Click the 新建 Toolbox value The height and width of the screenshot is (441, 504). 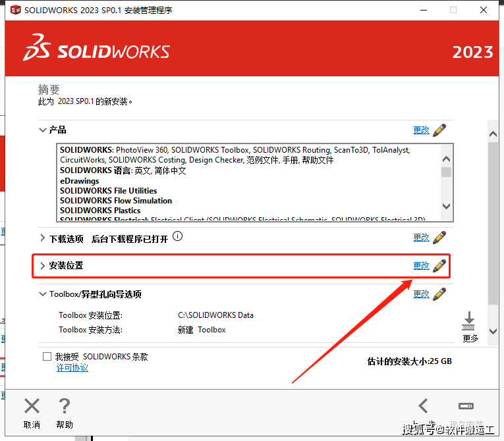click(202, 330)
